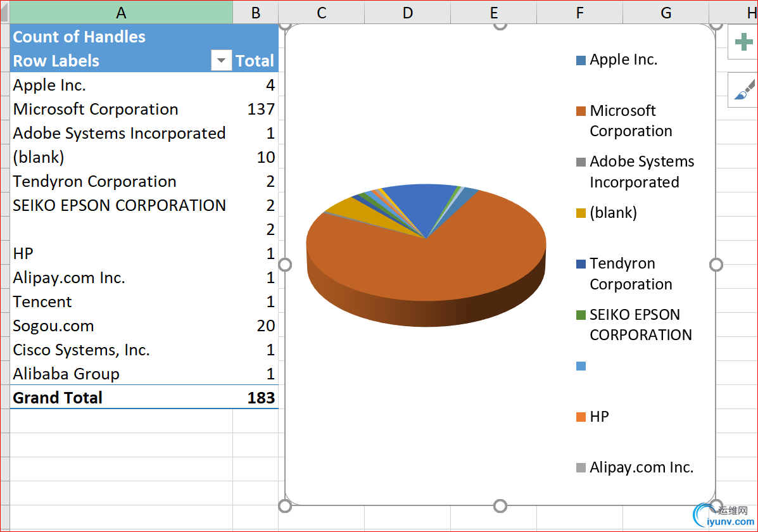Select the Cisco Systems, Inc. cell
Screen dimensions: 758x532
(121, 350)
